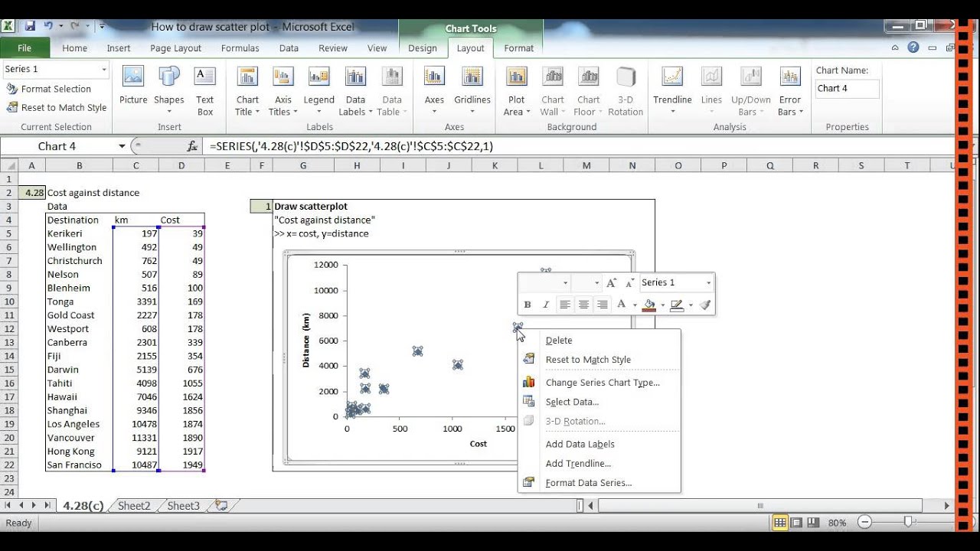
Task: Undo the last action
Action: click(x=48, y=26)
